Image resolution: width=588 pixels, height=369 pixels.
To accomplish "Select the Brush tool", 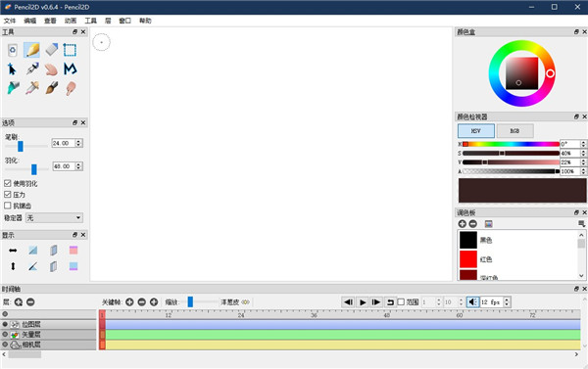I will [x=52, y=88].
